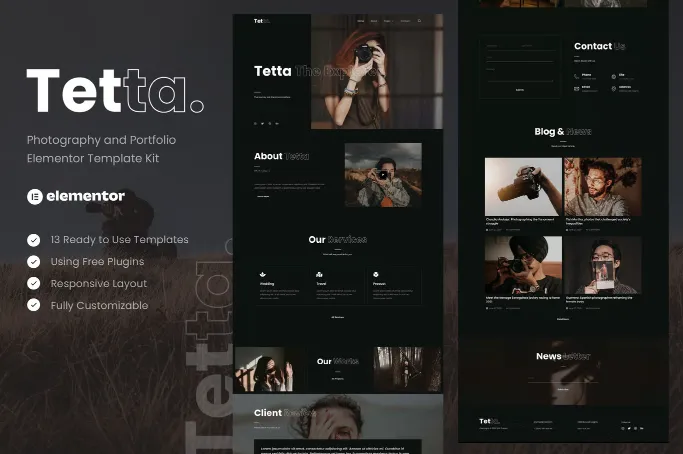Click the Person service icon

point(376,274)
